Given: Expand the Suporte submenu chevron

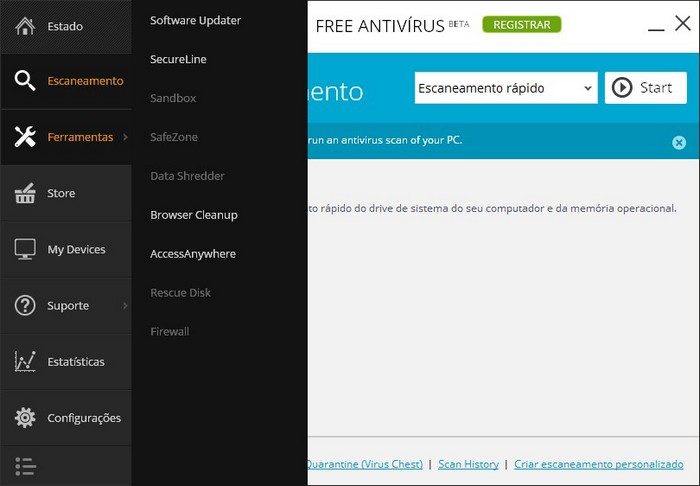Looking at the screenshot, I should click(125, 306).
